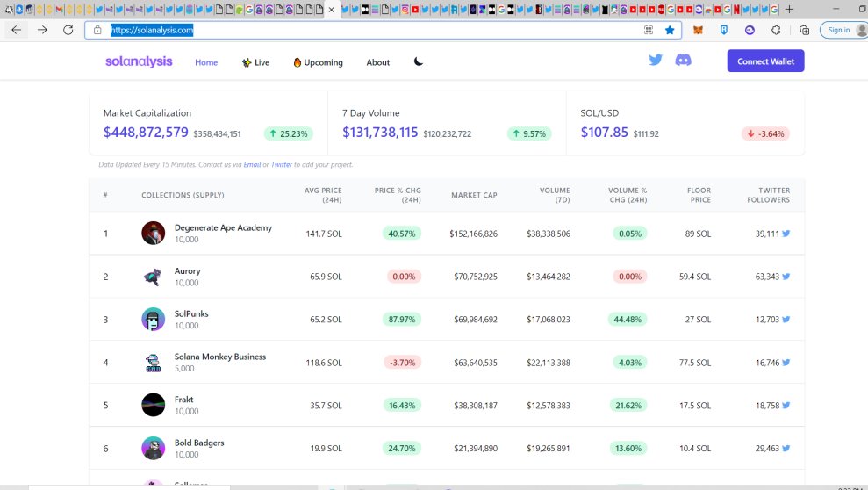Viewport: 868px width, 490px height.
Task: Click SolPunks row Twitter bird icon
Action: coord(786,320)
